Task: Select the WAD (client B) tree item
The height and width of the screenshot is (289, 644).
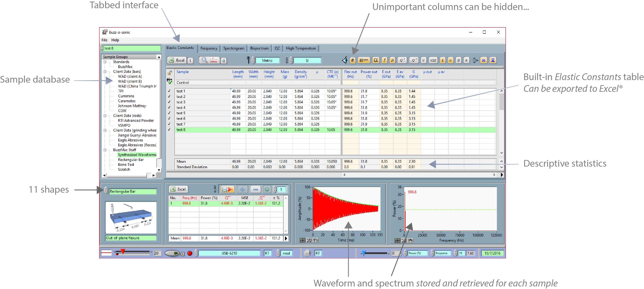Action: pos(130,81)
